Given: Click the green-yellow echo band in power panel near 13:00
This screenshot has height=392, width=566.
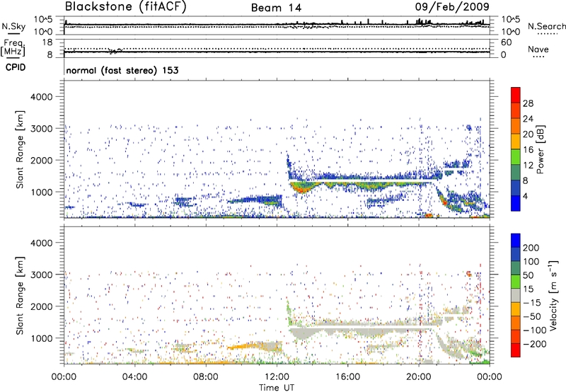Looking at the screenshot, I should tap(304, 187).
